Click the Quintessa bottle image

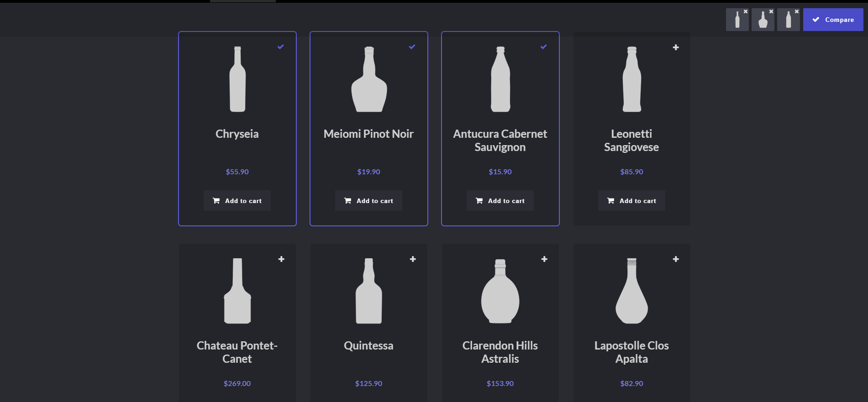point(369,291)
